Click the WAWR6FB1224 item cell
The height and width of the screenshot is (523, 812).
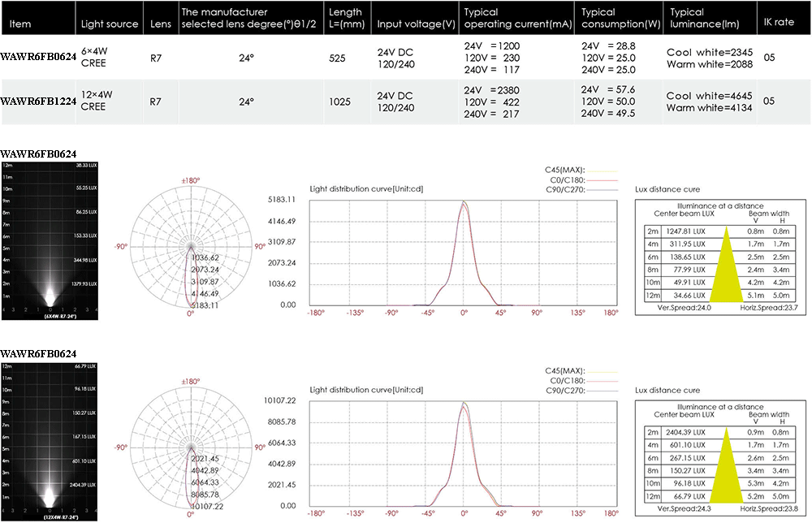[38, 101]
